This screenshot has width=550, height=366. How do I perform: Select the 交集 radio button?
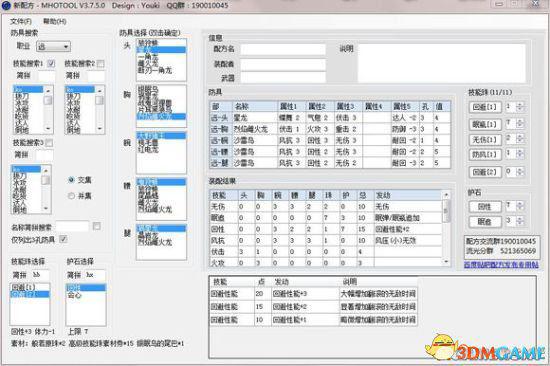click(x=71, y=180)
